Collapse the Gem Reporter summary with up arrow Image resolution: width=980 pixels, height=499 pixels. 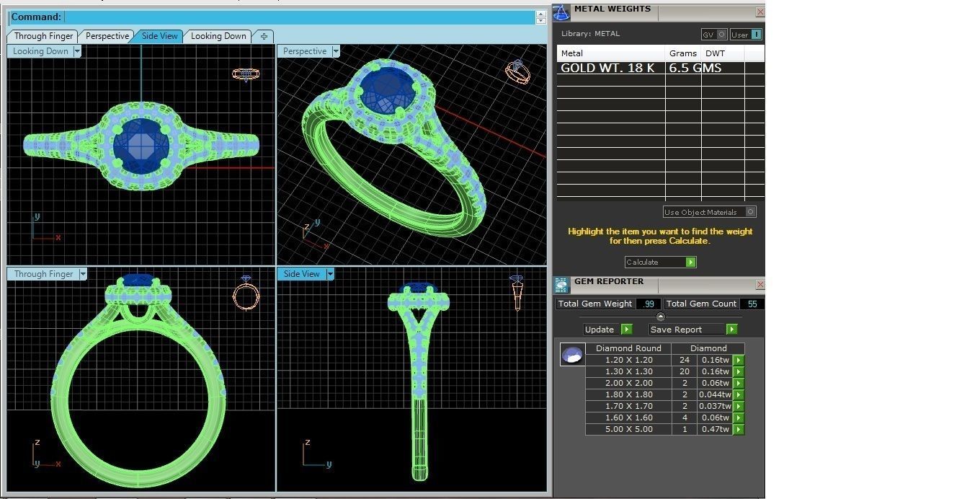click(x=661, y=317)
